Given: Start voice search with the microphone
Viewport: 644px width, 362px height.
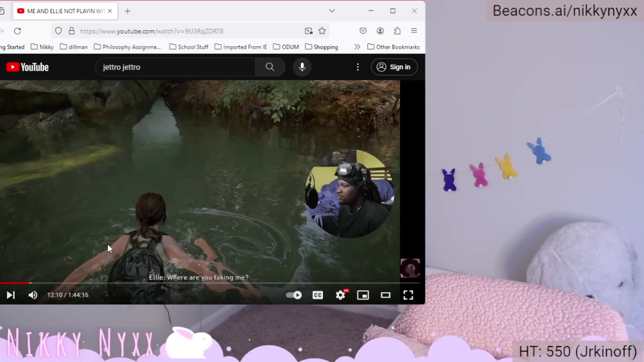Looking at the screenshot, I should (x=302, y=67).
